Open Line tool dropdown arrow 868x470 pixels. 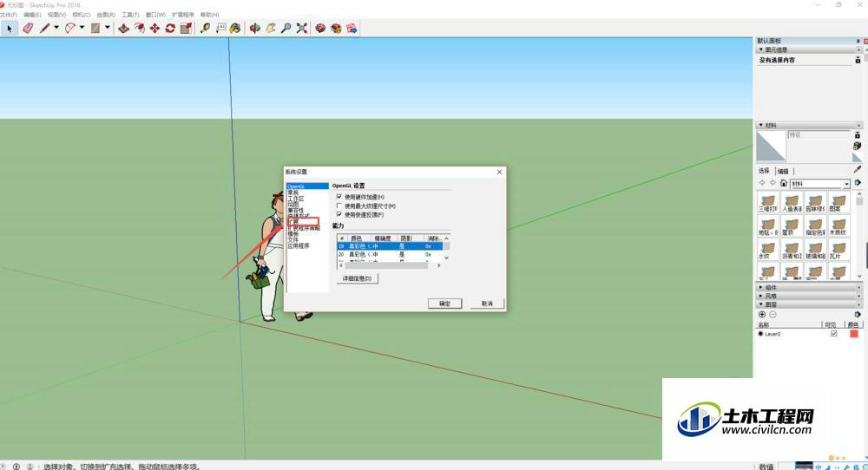56,29
